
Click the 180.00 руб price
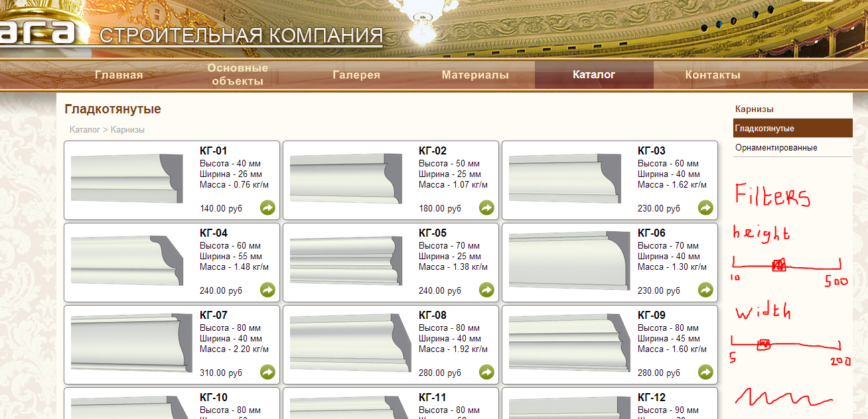coord(440,208)
